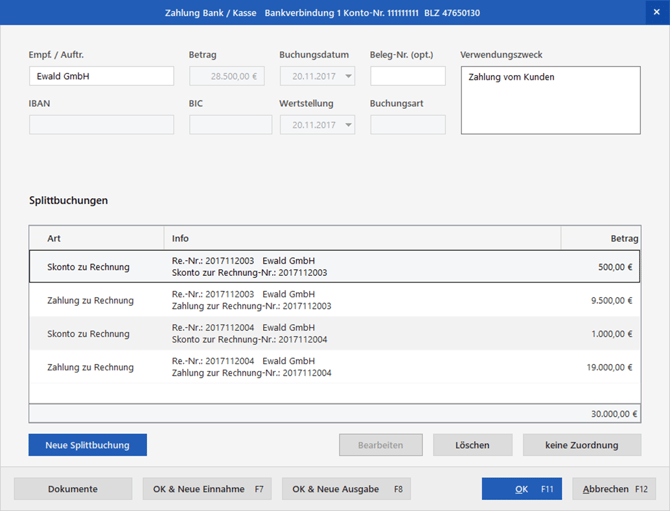Select the 19.000,00 € Zahlung row

pos(334,367)
